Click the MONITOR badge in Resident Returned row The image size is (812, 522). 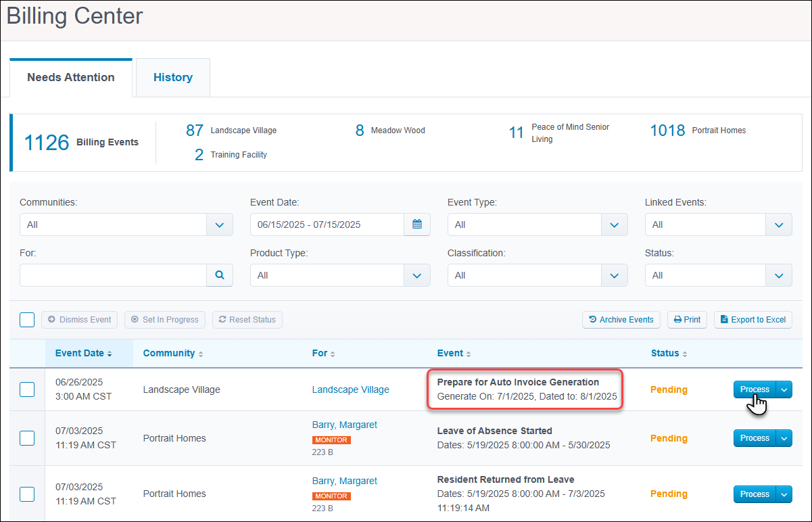[331, 496]
